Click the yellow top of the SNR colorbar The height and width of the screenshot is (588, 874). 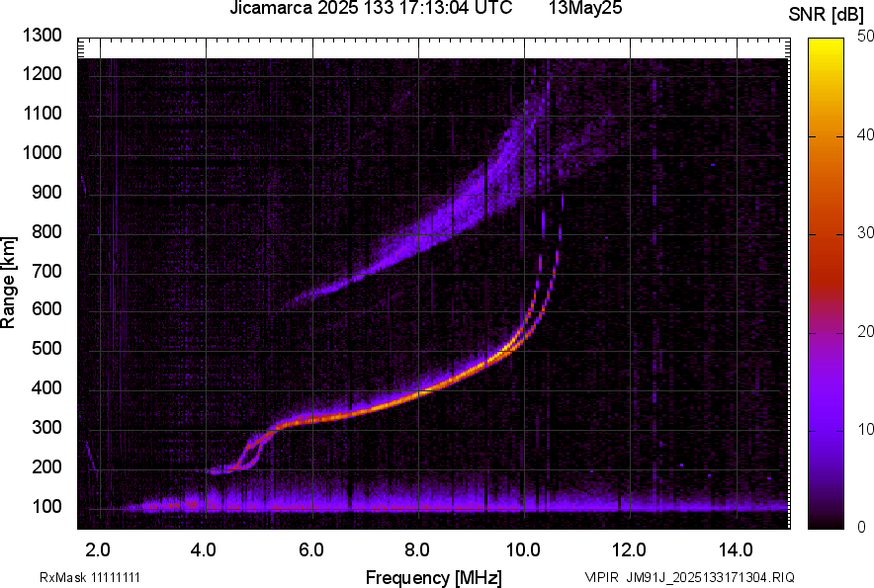pyautogui.click(x=827, y=44)
